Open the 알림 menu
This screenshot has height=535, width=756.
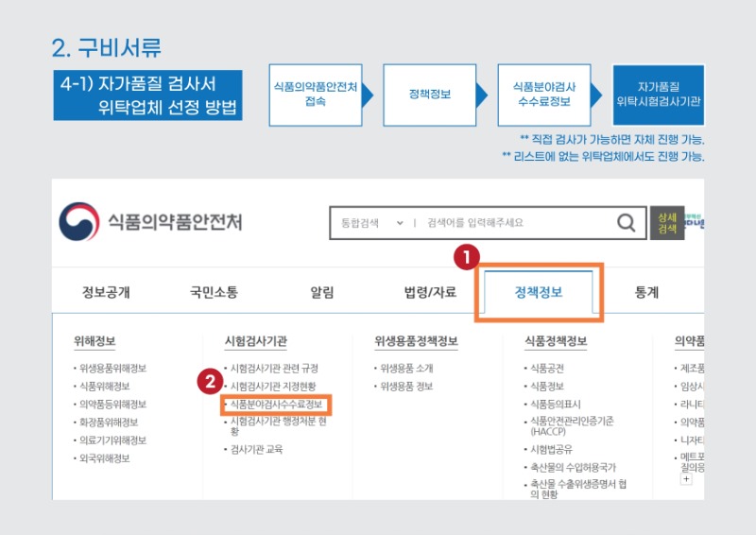coord(321,292)
